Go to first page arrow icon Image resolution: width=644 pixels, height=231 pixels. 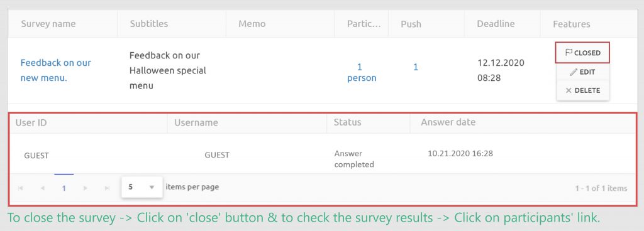(20, 188)
